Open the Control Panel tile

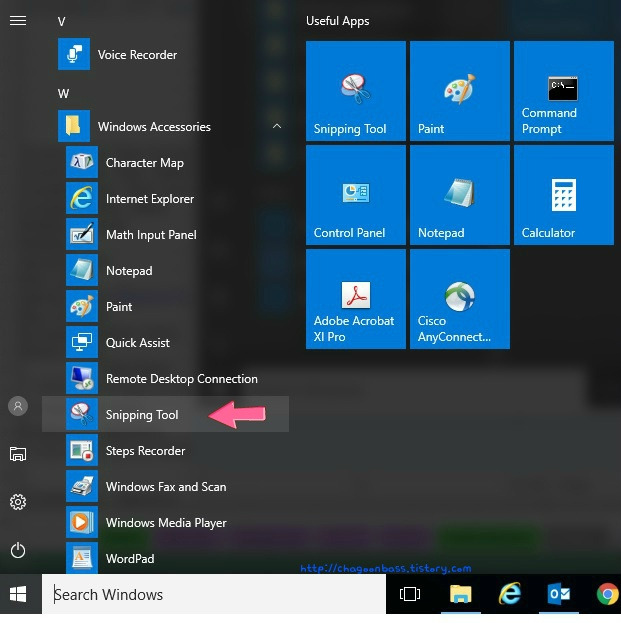pyautogui.click(x=356, y=195)
